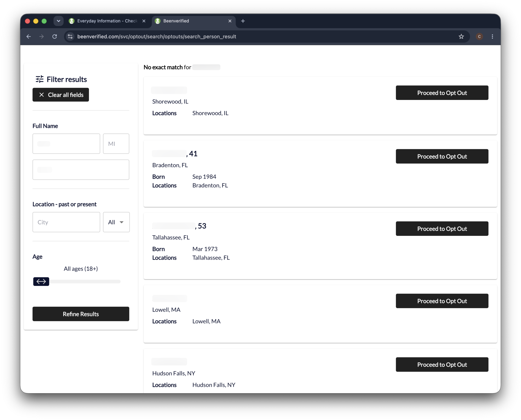Screen dimensions: 521x420
Task: Maximize window with green button
Action: tap(44, 21)
